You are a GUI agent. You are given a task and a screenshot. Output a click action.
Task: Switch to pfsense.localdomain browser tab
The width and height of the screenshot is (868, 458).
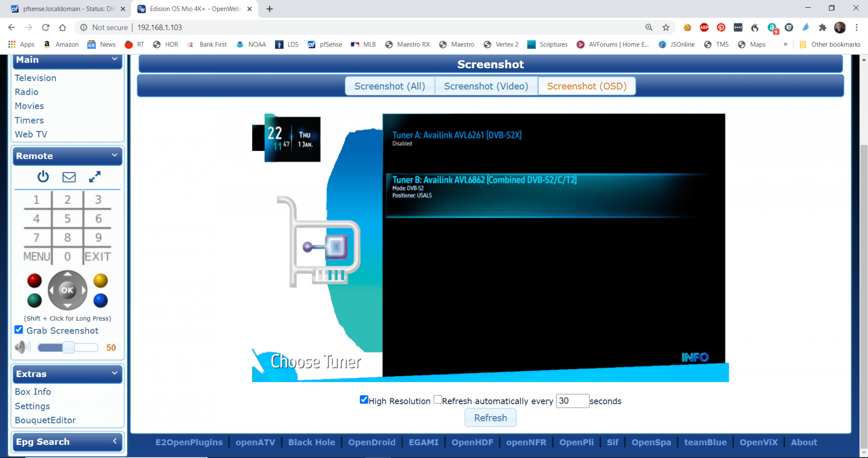pos(68,9)
